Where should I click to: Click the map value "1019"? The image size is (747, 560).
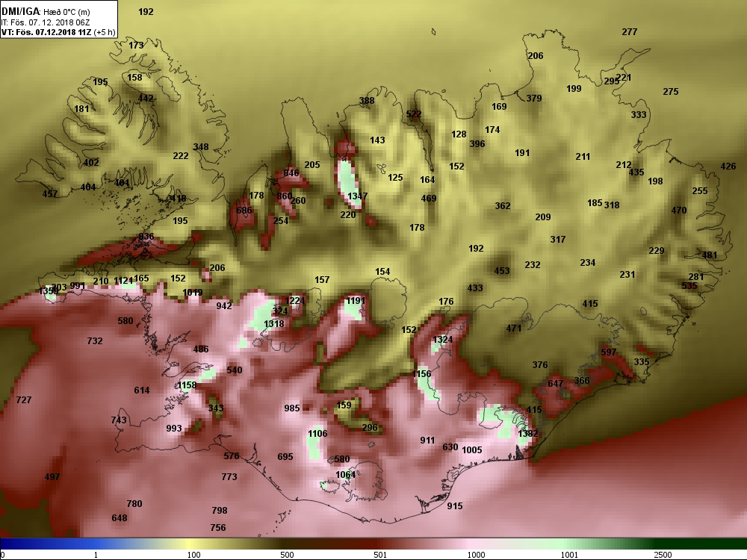coord(193,293)
